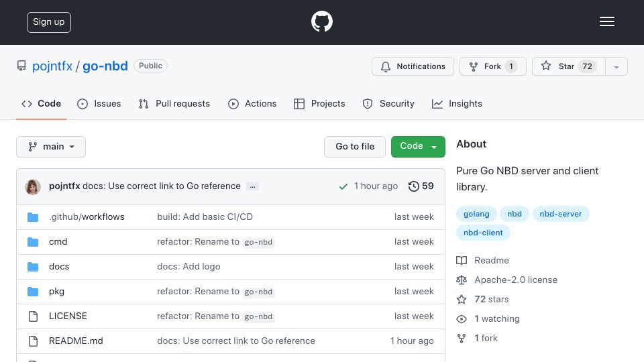Expand the commit message ellipsis button
The width and height of the screenshot is (644, 362).
253,187
